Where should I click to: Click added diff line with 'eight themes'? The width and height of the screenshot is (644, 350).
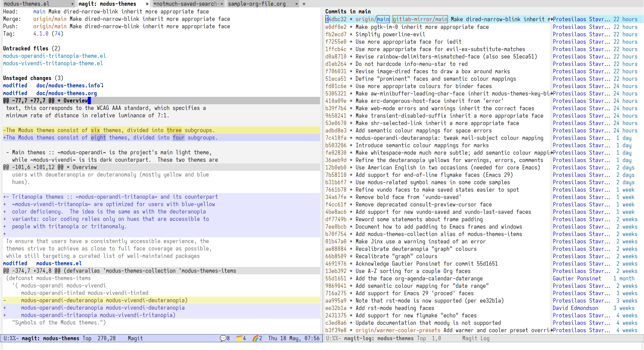point(162,138)
